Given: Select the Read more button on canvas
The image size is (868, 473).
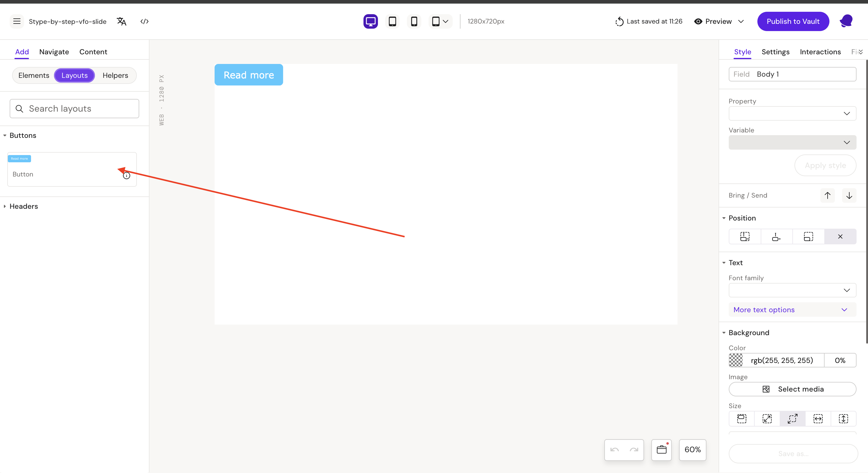Looking at the screenshot, I should point(249,75).
